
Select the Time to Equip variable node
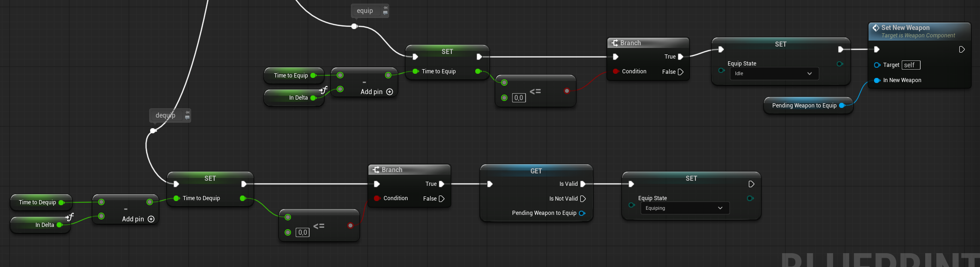291,76
